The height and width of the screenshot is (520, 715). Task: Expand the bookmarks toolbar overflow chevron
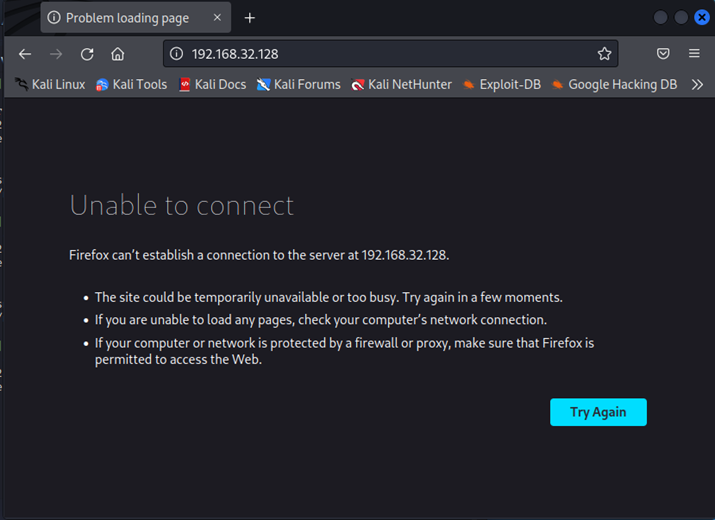[x=698, y=85]
